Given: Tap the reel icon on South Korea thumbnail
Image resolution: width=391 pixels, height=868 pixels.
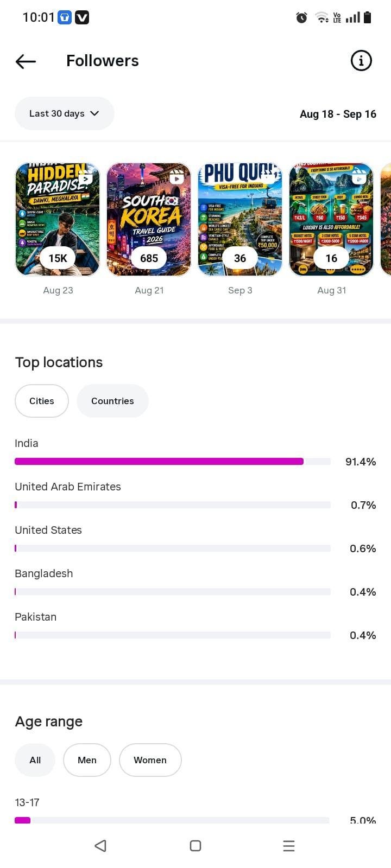Looking at the screenshot, I should (176, 178).
